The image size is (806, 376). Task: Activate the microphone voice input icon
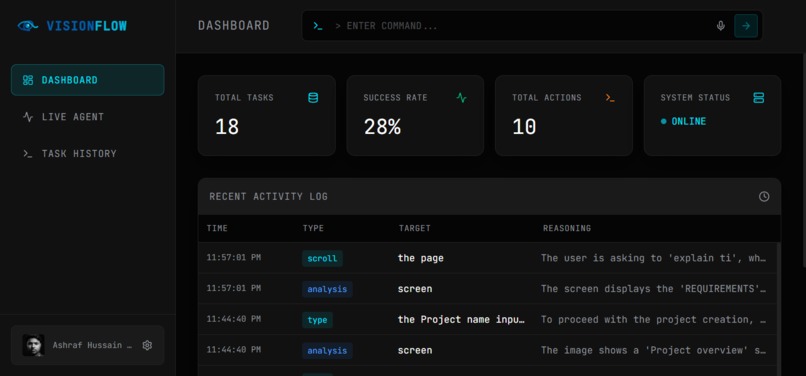click(721, 26)
